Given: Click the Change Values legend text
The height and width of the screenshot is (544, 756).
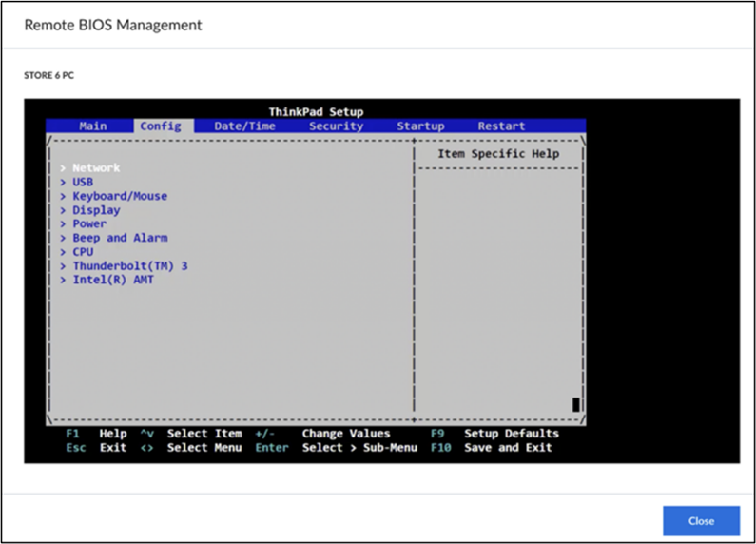Looking at the screenshot, I should (x=346, y=434).
